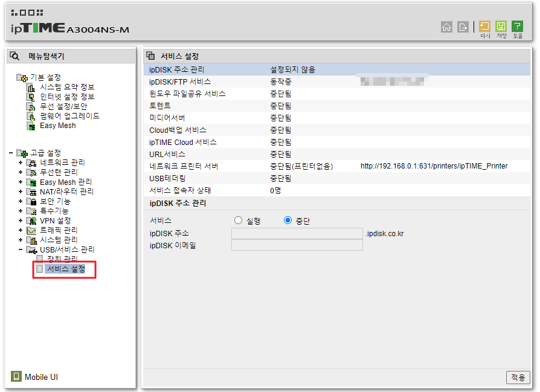Click the Mobile UI icon at bottom left

click(15, 377)
